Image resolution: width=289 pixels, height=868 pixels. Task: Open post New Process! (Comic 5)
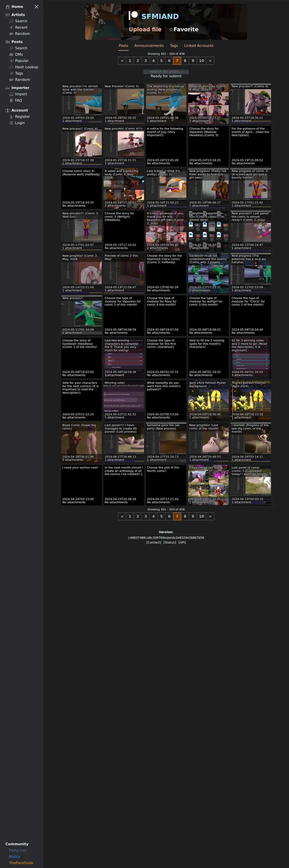124,104
